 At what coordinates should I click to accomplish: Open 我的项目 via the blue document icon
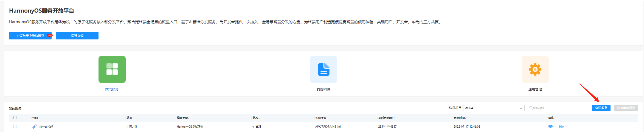pyautogui.click(x=324, y=69)
